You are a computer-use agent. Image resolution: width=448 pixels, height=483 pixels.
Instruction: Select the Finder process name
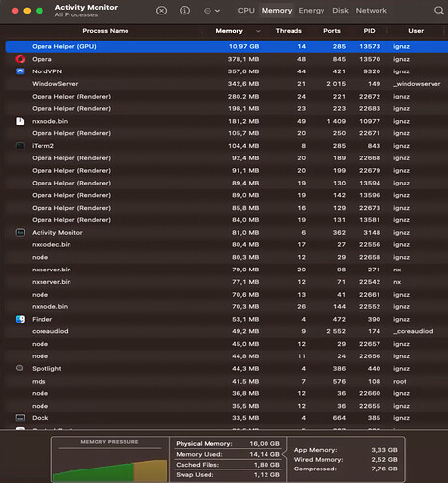[42, 319]
